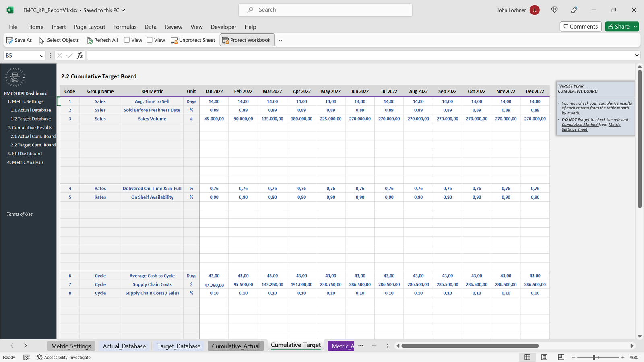Switch to Page Break Preview view
This screenshot has width=644, height=362.
561,357
